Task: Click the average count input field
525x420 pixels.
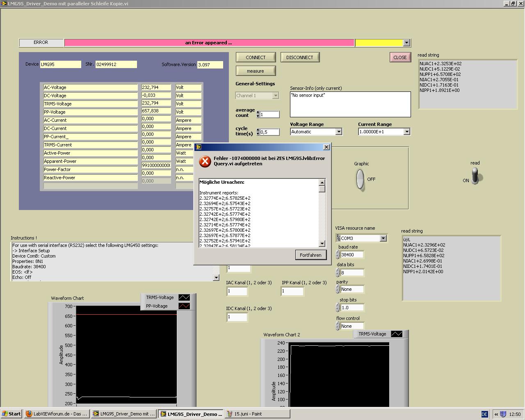Action: click(x=269, y=114)
